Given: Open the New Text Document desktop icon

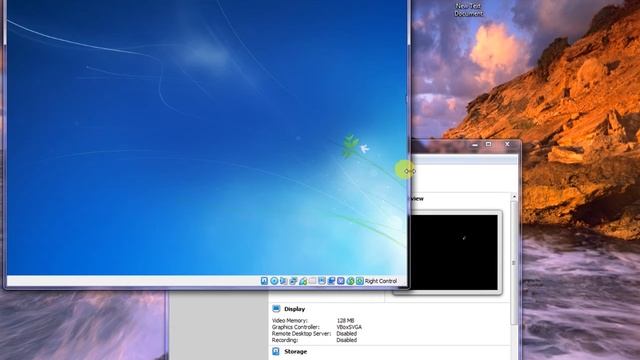Looking at the screenshot, I should [469, 9].
